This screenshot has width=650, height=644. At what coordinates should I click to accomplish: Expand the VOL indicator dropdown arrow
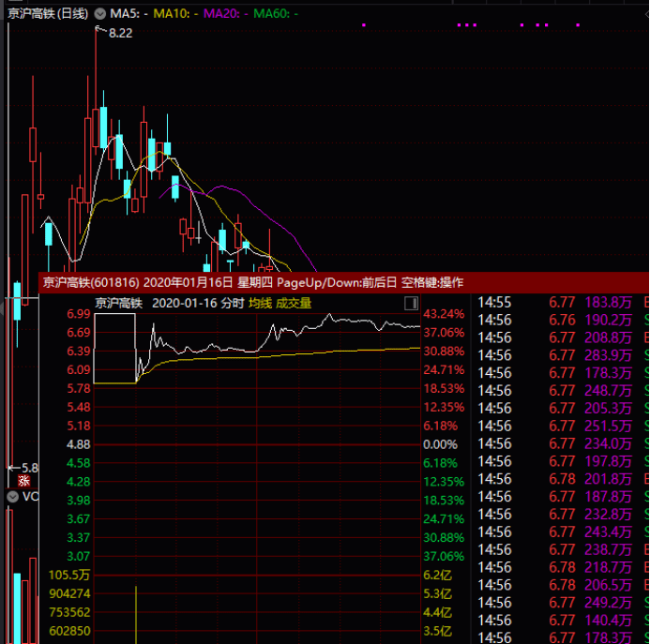tap(12, 496)
